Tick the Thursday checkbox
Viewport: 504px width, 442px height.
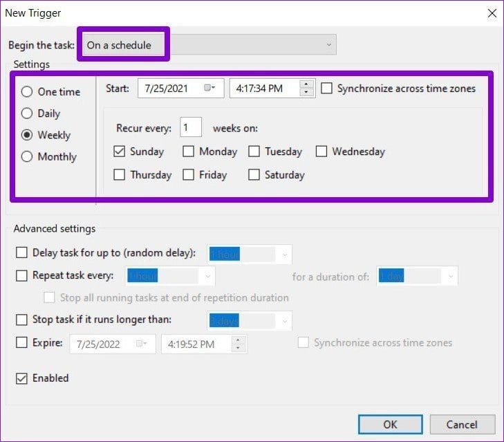tap(119, 175)
